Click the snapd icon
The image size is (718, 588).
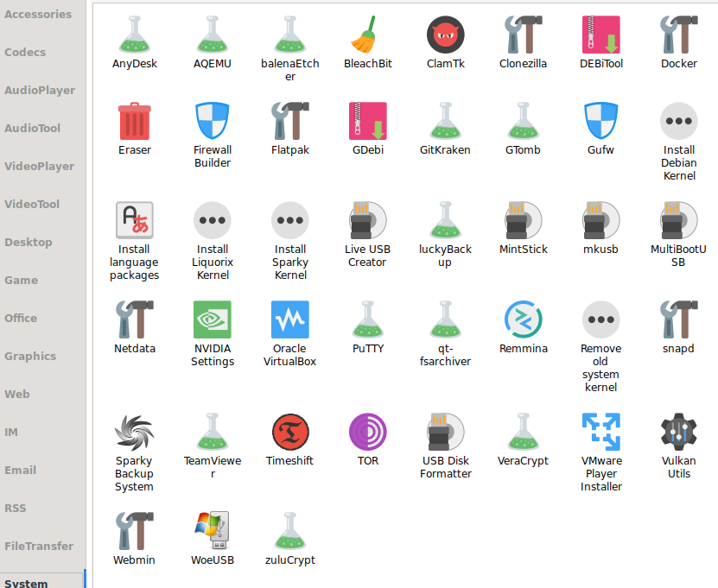(679, 319)
